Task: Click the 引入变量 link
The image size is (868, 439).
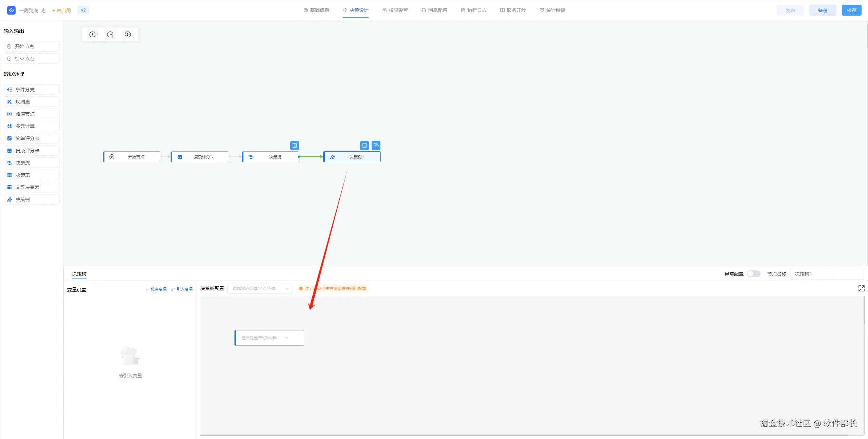Action: click(x=182, y=289)
